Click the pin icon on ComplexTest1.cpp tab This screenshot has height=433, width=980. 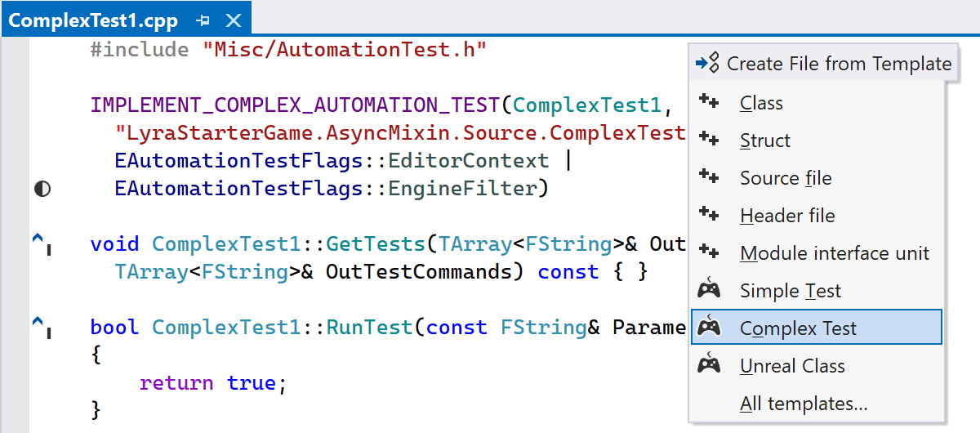click(x=204, y=20)
